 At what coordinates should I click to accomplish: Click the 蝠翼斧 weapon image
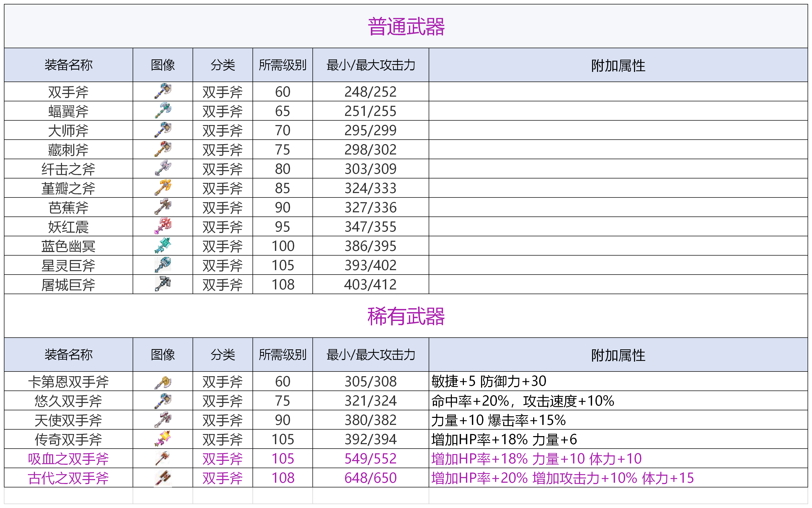[x=163, y=110]
